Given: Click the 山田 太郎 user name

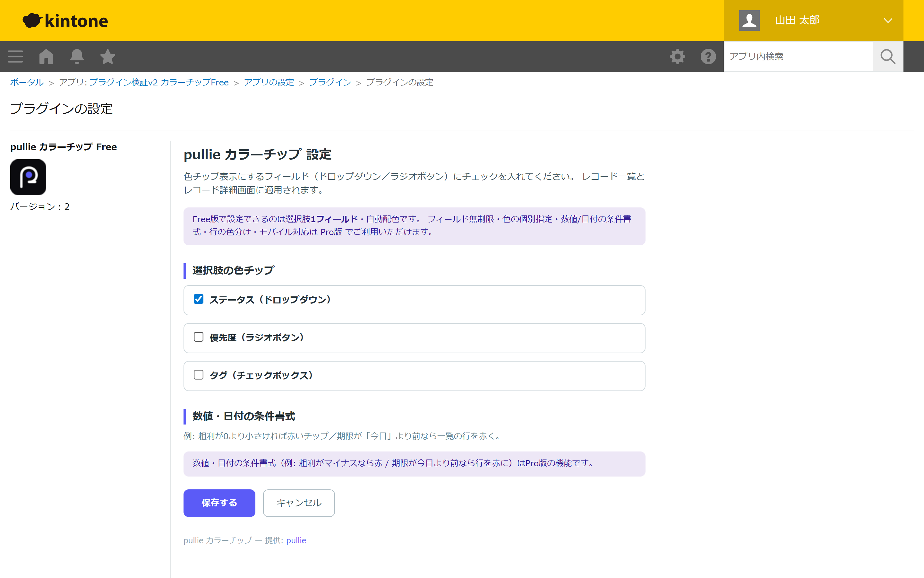Looking at the screenshot, I should tap(797, 20).
